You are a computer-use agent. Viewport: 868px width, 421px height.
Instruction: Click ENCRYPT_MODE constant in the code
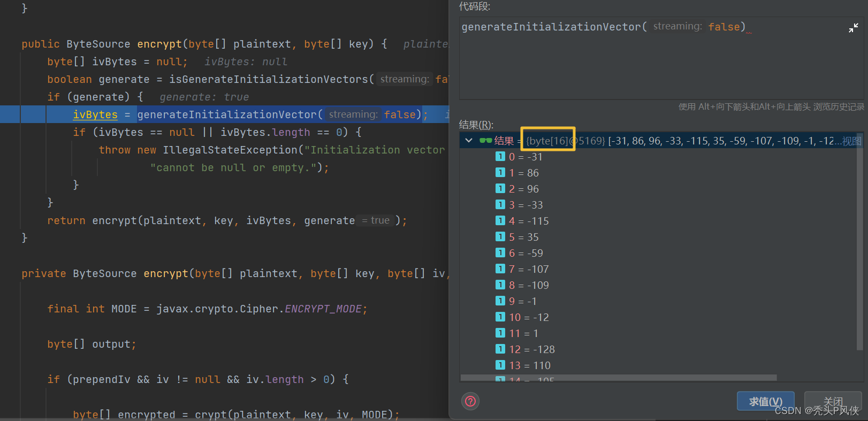click(x=323, y=309)
